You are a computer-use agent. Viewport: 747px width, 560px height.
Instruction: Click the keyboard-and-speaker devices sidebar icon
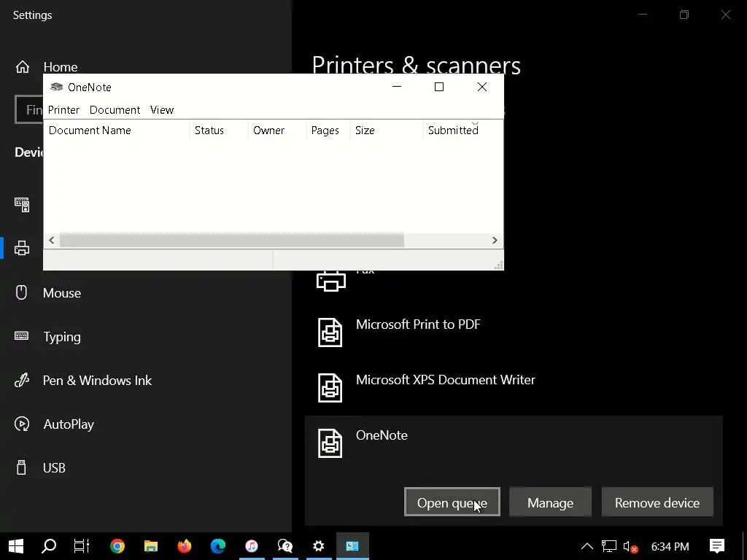[22, 205]
